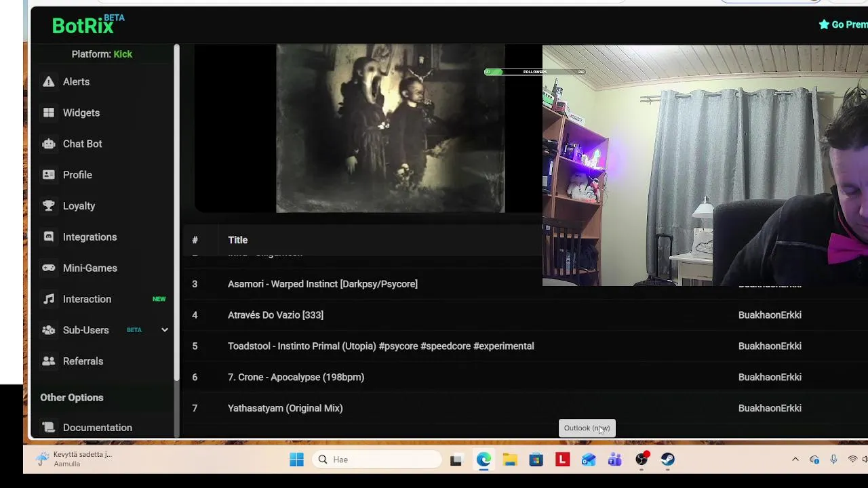Viewport: 868px width, 488px height.
Task: Click the Alerts warning triangle icon
Action: click(49, 81)
